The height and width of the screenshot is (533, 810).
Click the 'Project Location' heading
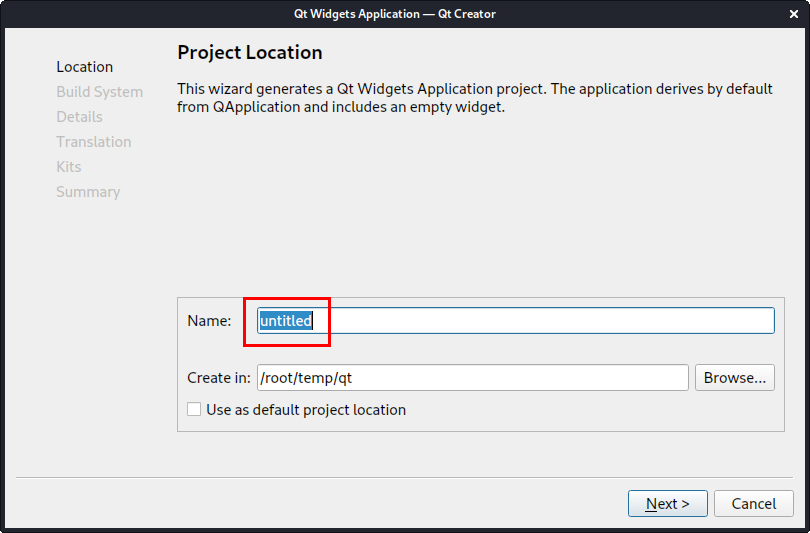tap(250, 52)
